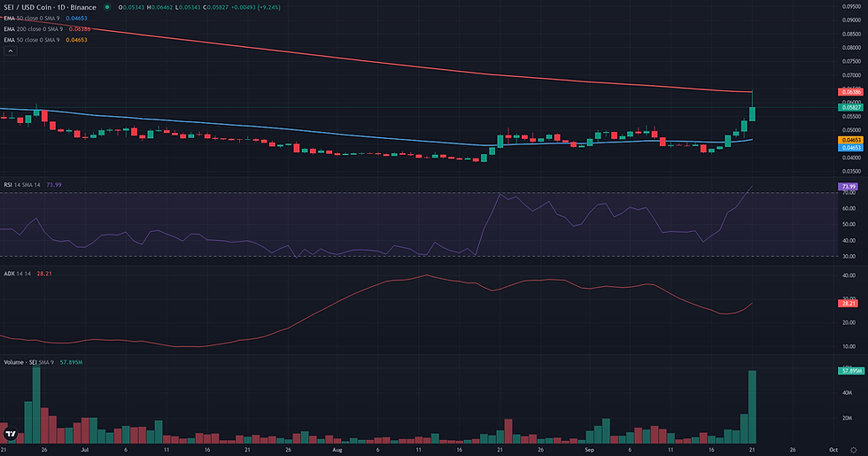Click the TradingView logo
Image resolution: width=868 pixels, height=456 pixels.
tap(10, 433)
